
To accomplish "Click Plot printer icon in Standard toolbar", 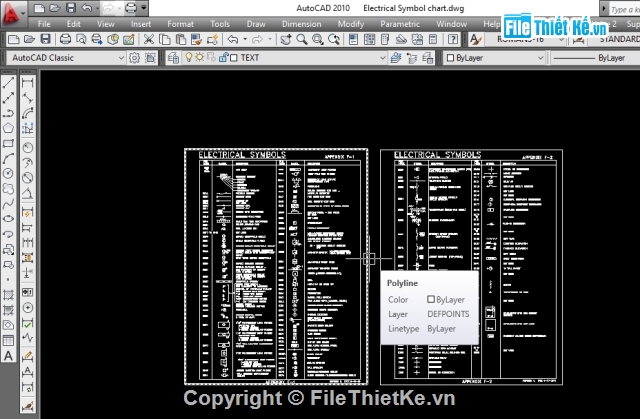I will click(x=65, y=39).
